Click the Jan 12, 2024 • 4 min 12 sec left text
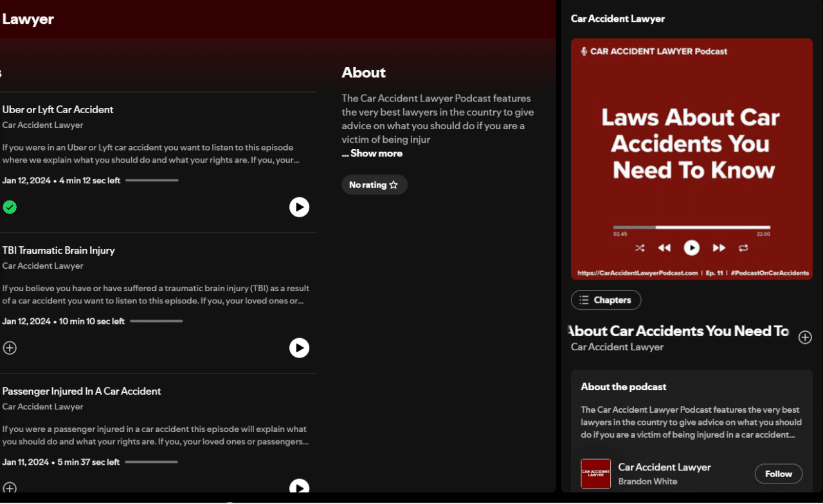The height and width of the screenshot is (504, 823). point(61,181)
